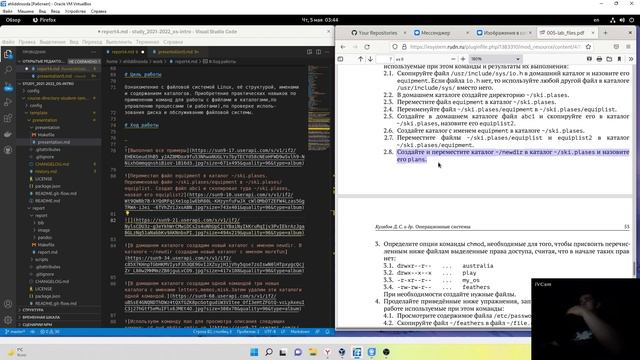This screenshot has width=640, height=360.
Task: Click the UTF-8 encoding indicator
Action: pos(270,332)
